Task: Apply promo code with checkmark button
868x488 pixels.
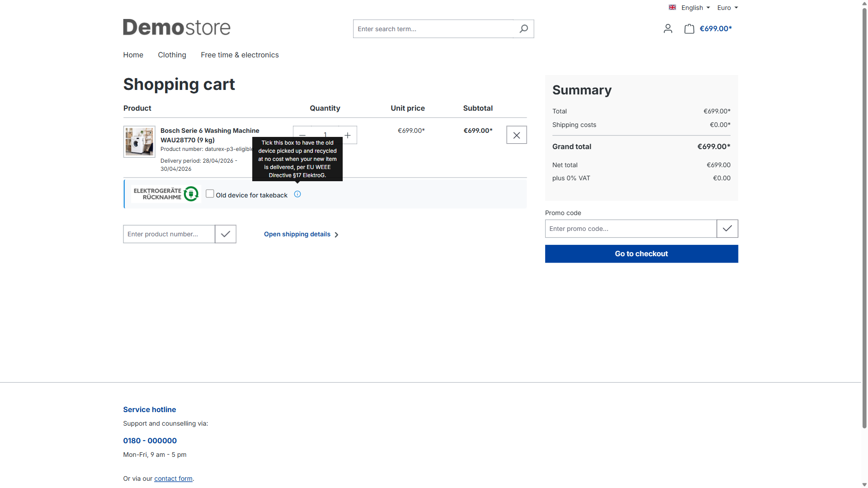Action: [727, 229]
